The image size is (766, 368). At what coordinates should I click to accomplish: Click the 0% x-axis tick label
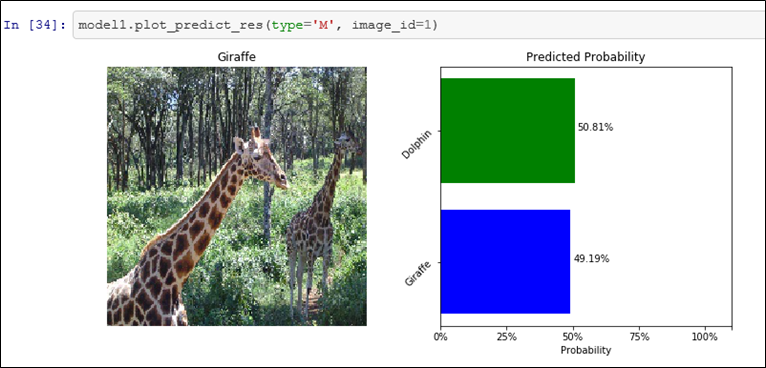[x=441, y=337]
